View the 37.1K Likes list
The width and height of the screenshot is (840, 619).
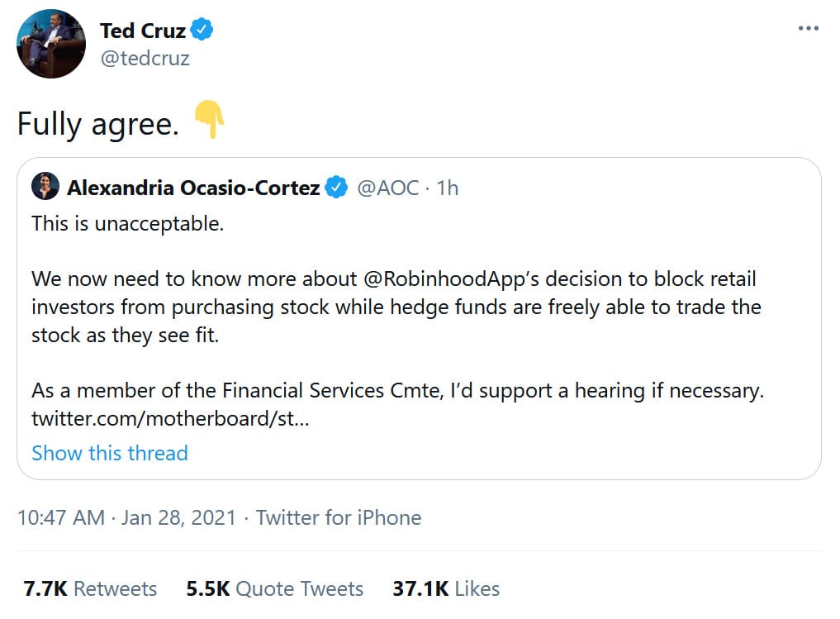(446, 588)
